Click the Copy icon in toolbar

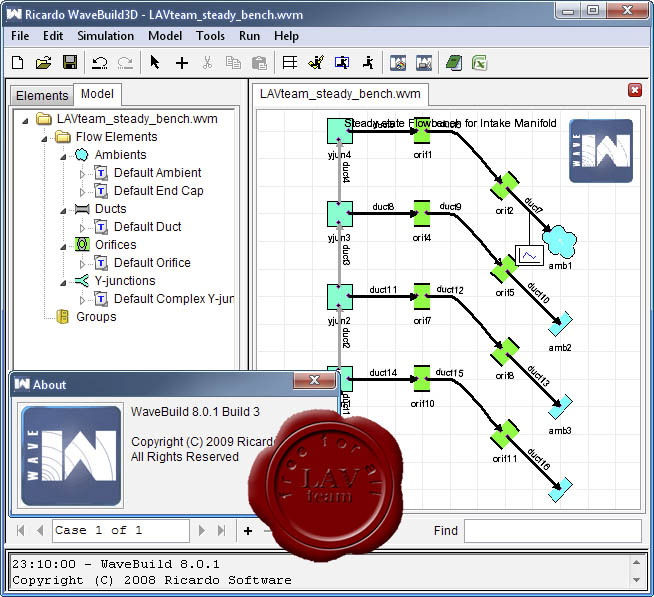coord(233,63)
